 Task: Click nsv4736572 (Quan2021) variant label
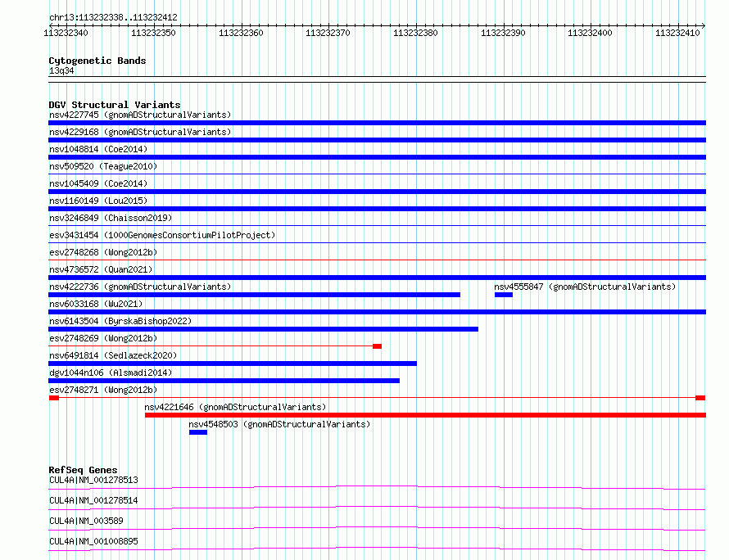coord(101,269)
